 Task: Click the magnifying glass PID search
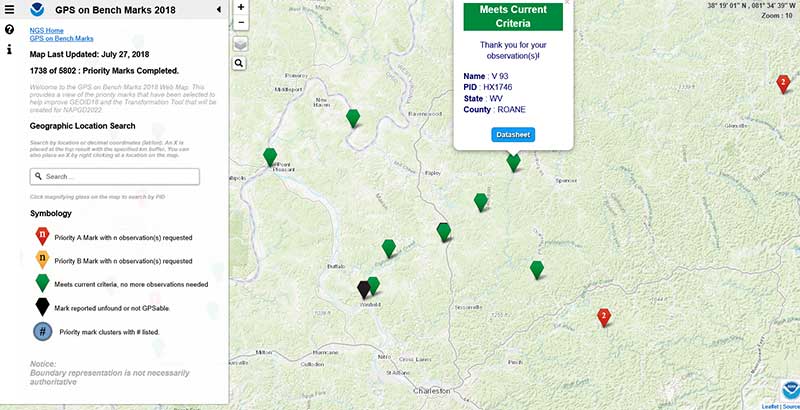(x=241, y=62)
